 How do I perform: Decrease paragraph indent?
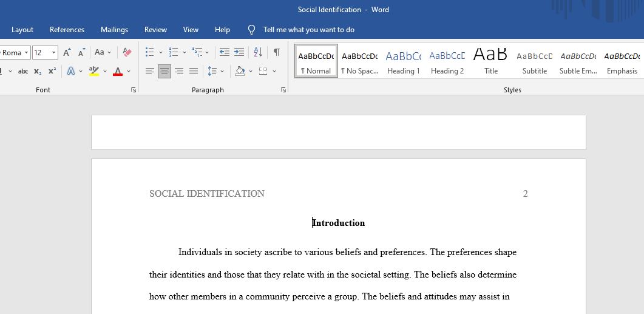[x=224, y=52]
